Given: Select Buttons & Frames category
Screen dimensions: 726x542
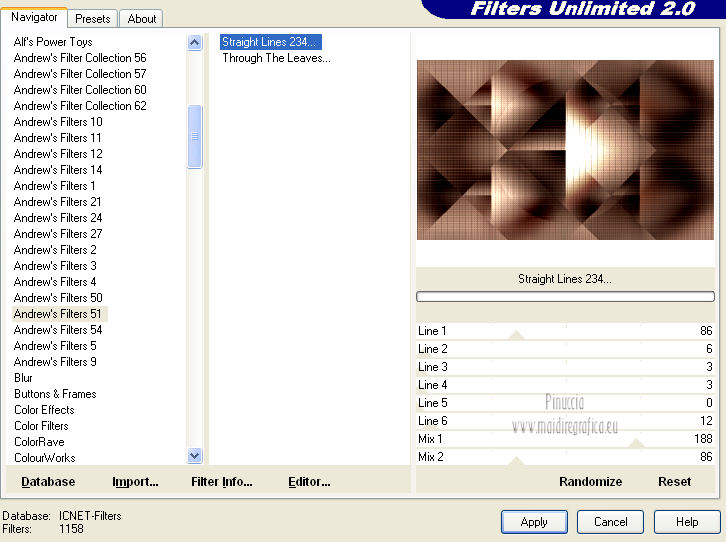Looking at the screenshot, I should [x=55, y=394].
